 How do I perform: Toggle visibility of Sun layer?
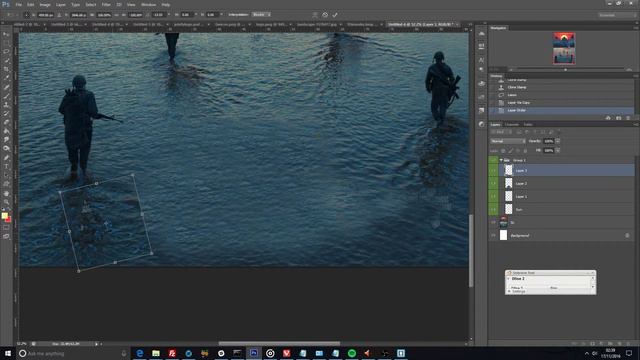point(493,210)
